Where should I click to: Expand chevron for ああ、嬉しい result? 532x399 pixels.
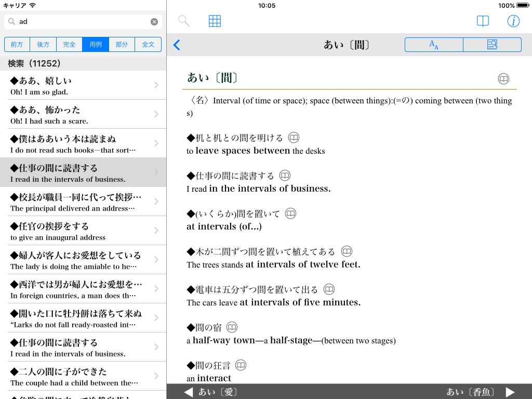(156, 85)
